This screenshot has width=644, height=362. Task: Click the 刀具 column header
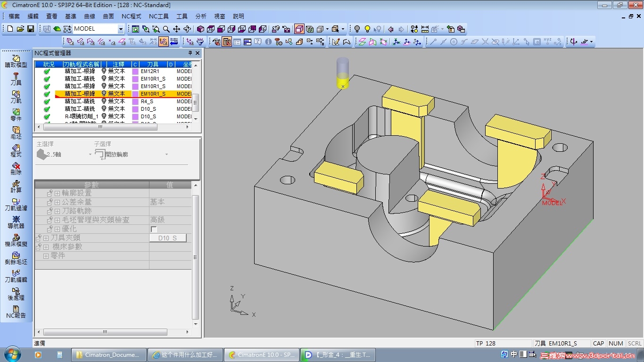click(x=153, y=64)
